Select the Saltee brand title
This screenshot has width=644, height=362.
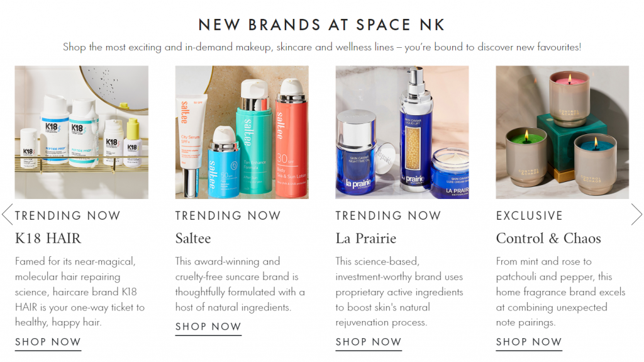[x=193, y=238]
